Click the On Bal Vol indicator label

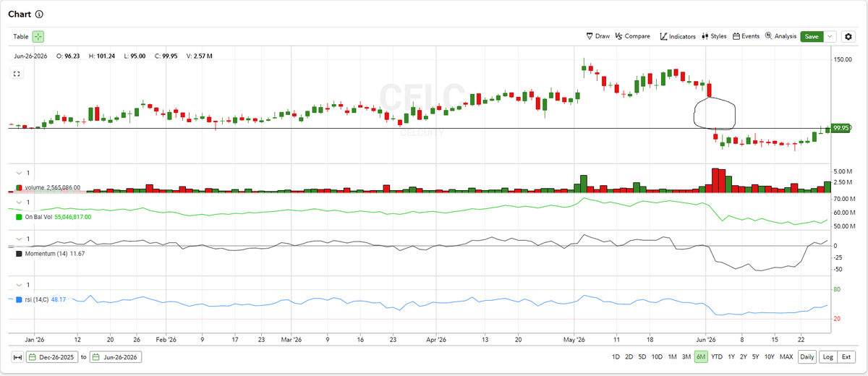coord(39,216)
